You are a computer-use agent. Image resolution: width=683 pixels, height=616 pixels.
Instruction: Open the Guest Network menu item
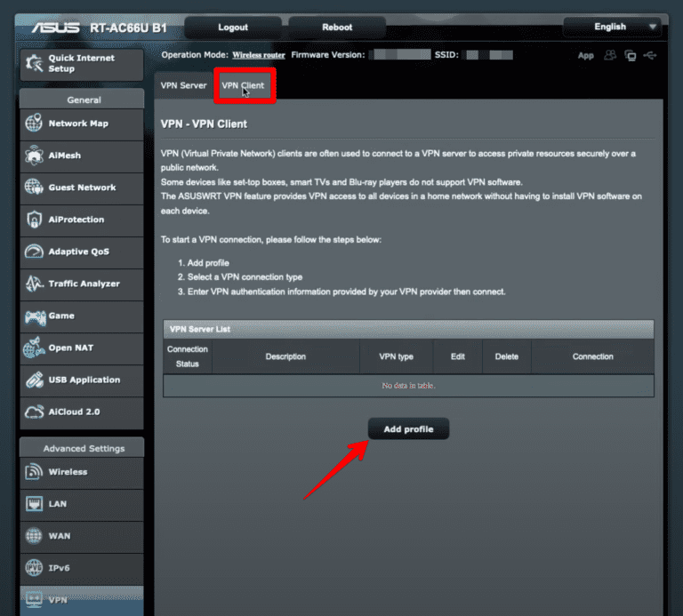(x=82, y=188)
